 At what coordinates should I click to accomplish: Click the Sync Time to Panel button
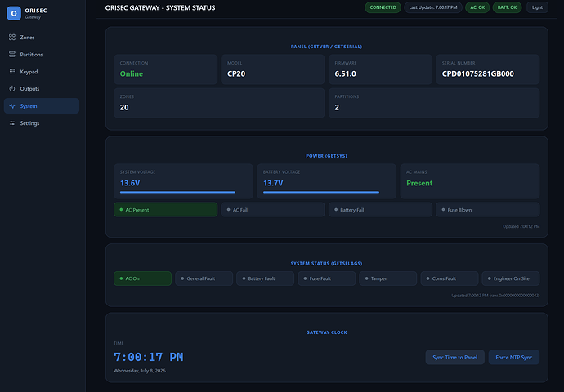[454, 357]
